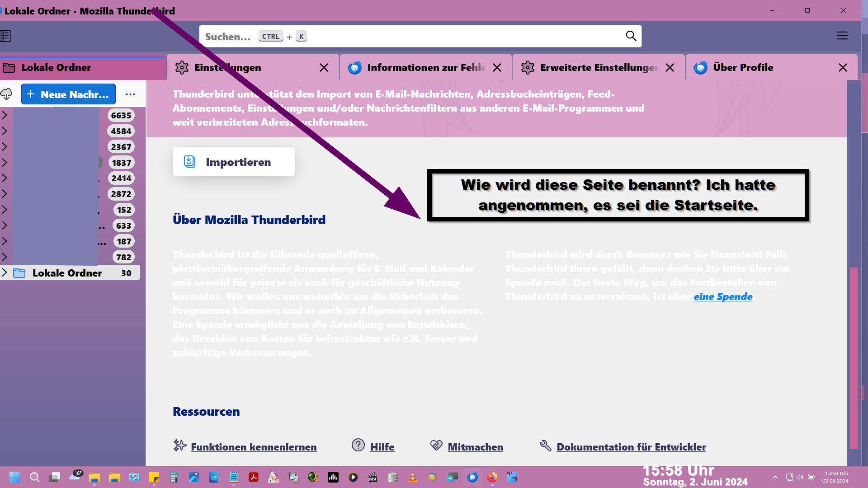Click the Neue Nachricht button

[x=68, y=94]
